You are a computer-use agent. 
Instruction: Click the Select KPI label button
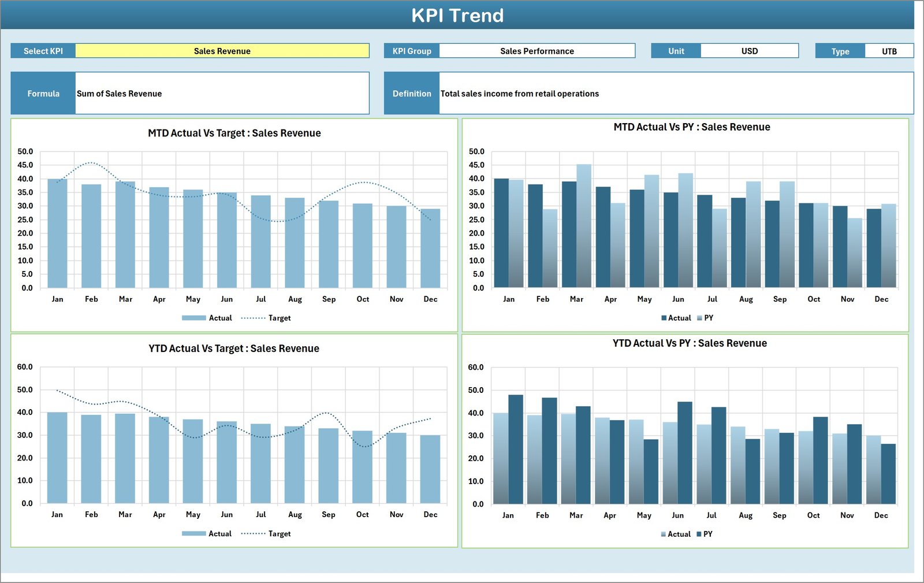pyautogui.click(x=43, y=51)
